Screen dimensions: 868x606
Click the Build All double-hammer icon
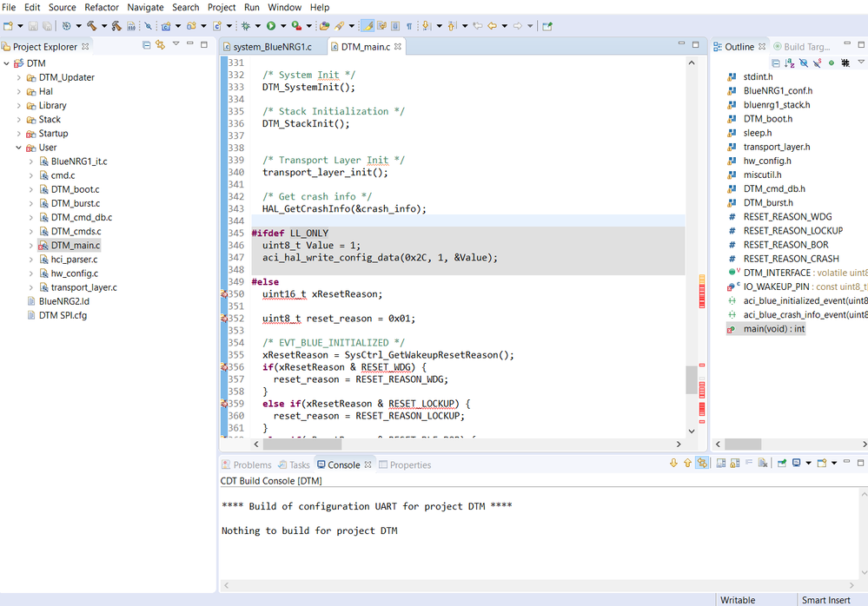pyautogui.click(x=116, y=26)
